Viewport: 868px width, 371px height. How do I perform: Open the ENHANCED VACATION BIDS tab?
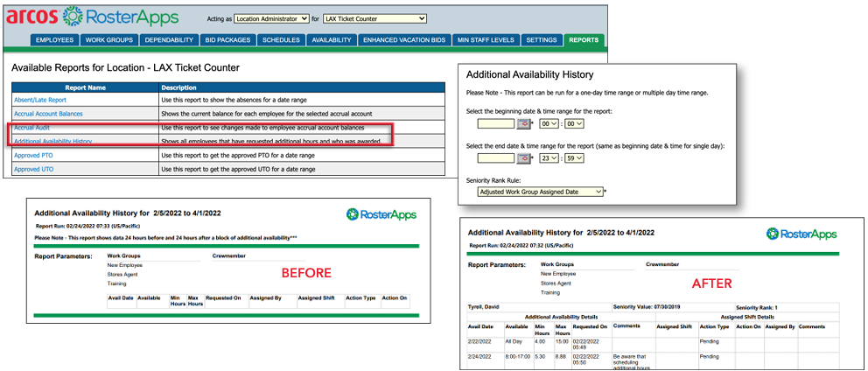[404, 40]
